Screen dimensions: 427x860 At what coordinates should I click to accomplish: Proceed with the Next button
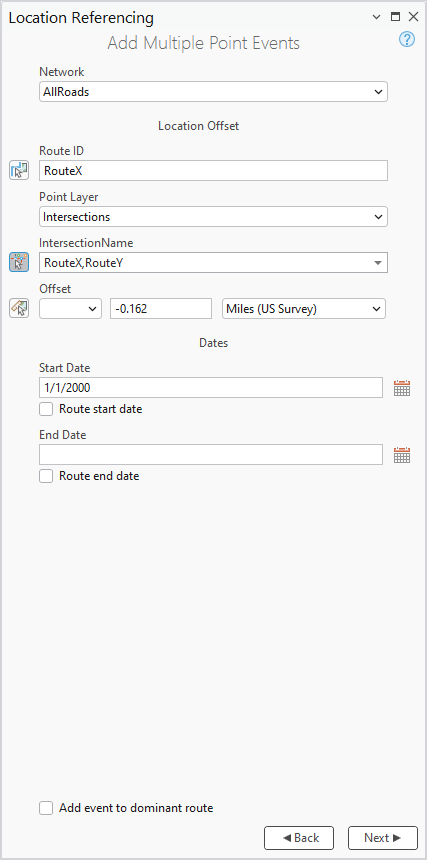click(383, 838)
